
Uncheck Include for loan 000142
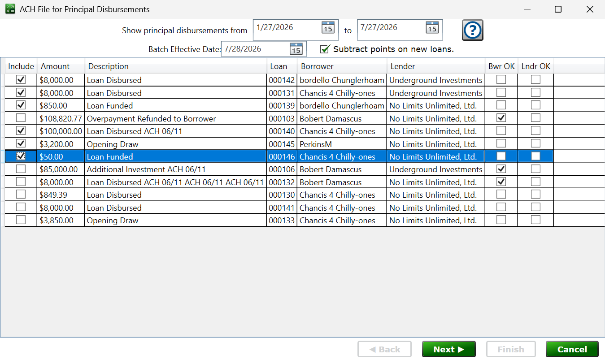pos(21,80)
